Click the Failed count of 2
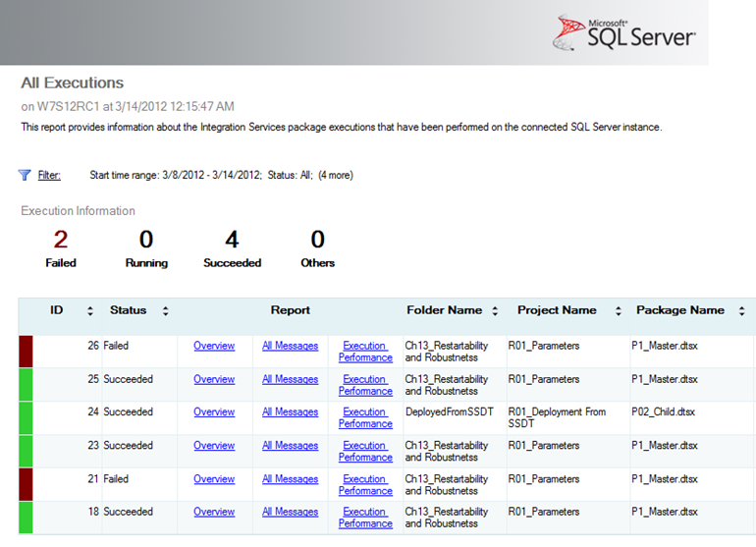This screenshot has width=756, height=547. (61, 241)
